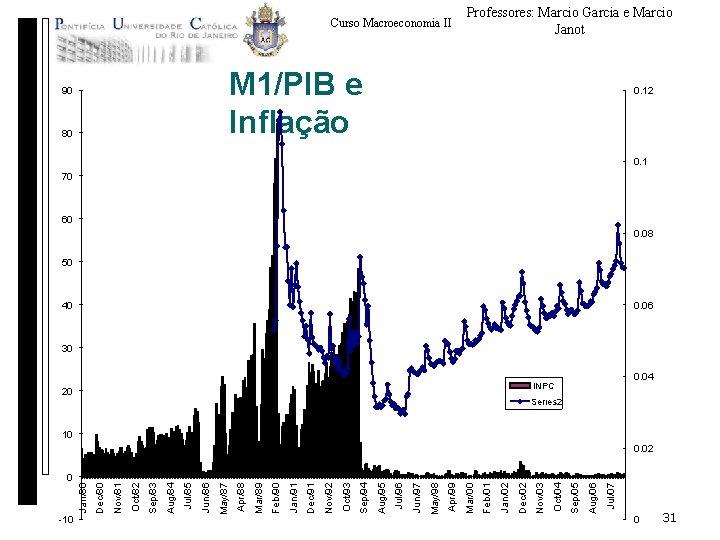Click the y-axis value 80
Viewport: 720px width, 540px height.
point(67,134)
